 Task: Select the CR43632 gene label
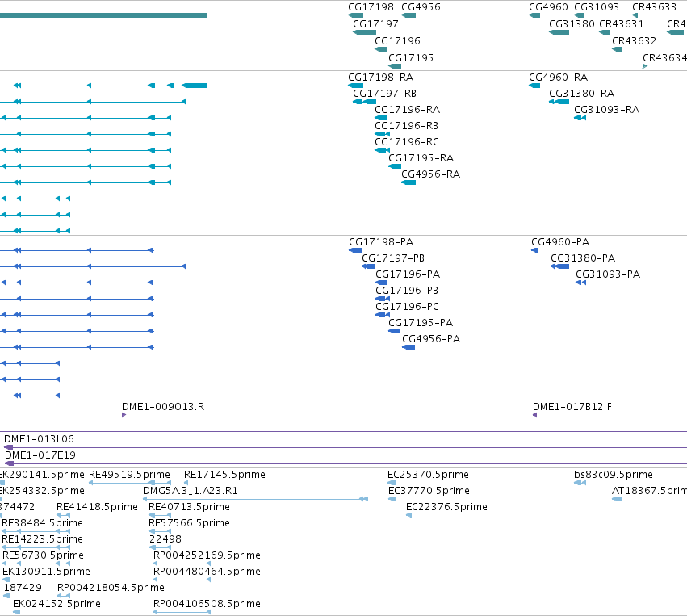634,40
